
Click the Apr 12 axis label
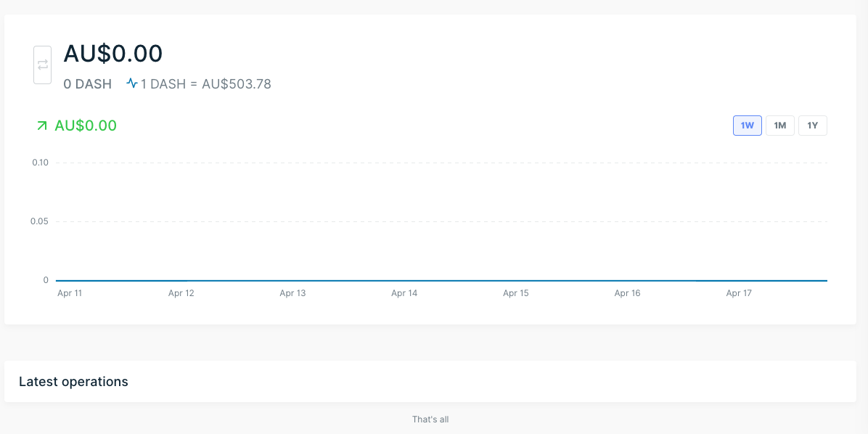point(181,293)
